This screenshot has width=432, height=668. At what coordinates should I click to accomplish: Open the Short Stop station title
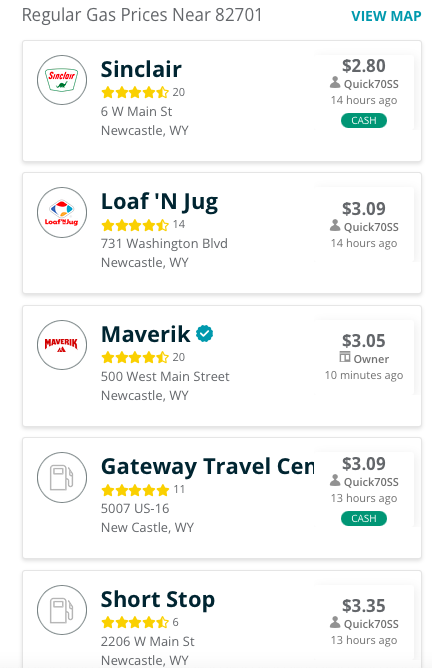(x=158, y=600)
